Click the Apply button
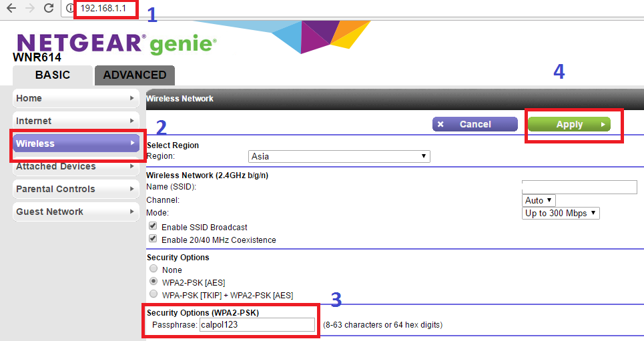644x341 pixels. coord(569,124)
